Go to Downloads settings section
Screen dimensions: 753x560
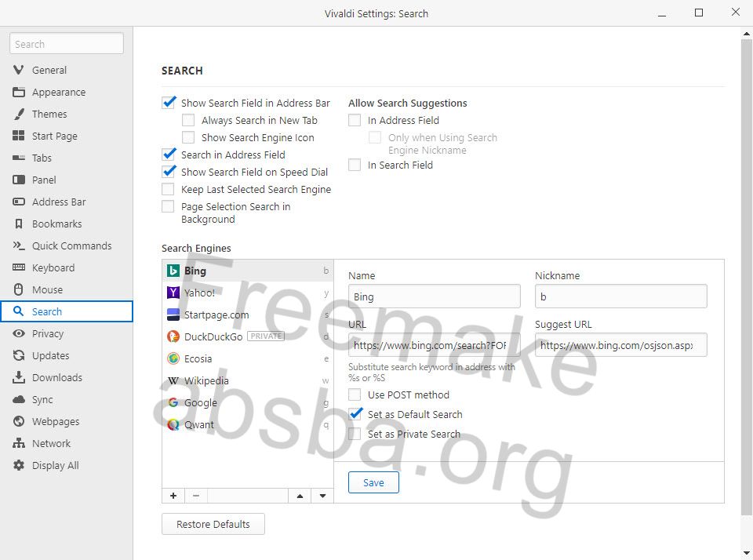(x=66, y=377)
